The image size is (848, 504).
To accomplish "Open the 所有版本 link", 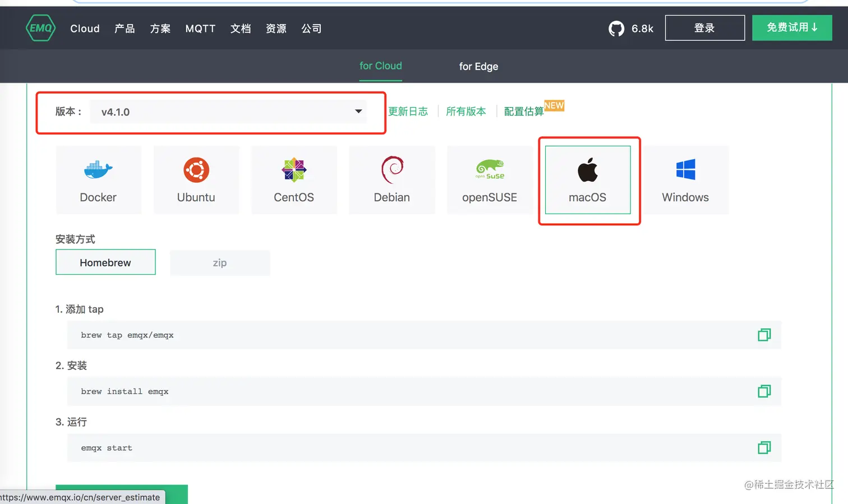I will 466,112.
